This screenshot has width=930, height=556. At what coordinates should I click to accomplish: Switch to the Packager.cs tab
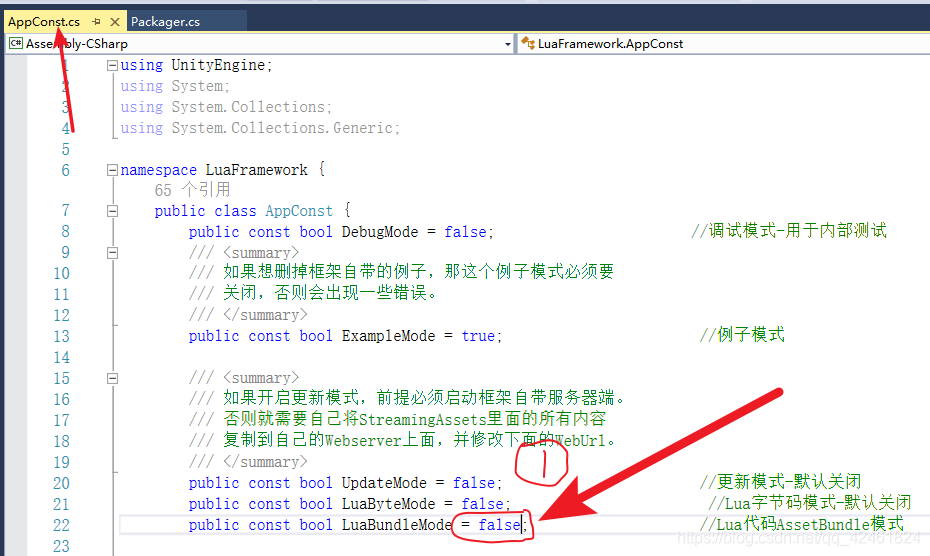(x=165, y=22)
